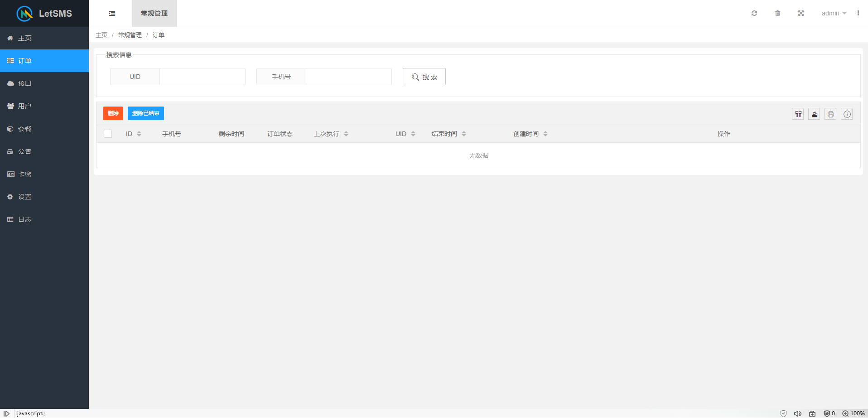868x418 pixels.
Task: Open 用户 in the sidebar
Action: click(44, 106)
